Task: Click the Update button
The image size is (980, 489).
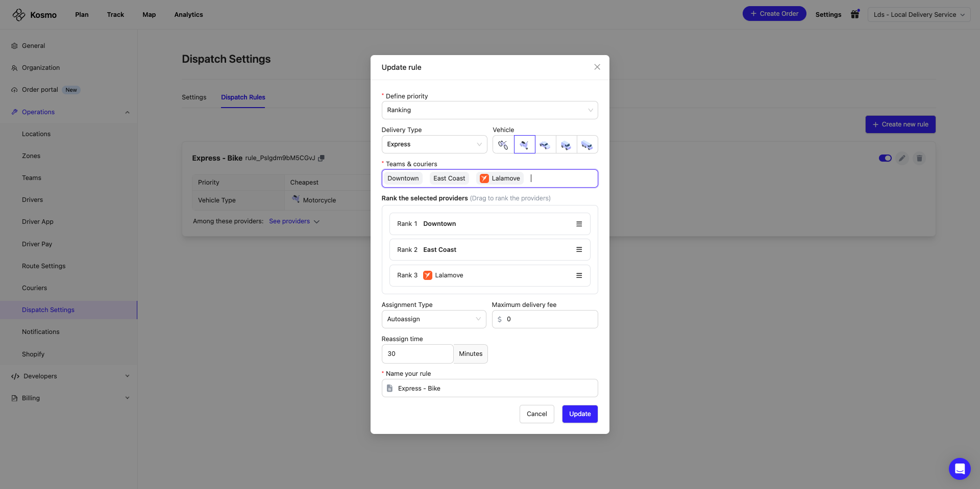Action: click(580, 414)
